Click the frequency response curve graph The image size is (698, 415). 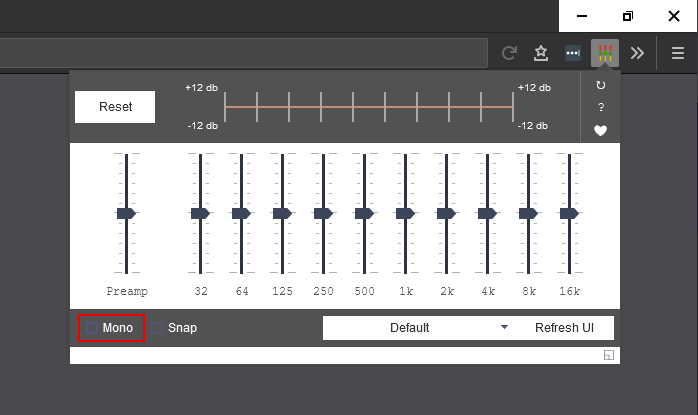coord(369,107)
